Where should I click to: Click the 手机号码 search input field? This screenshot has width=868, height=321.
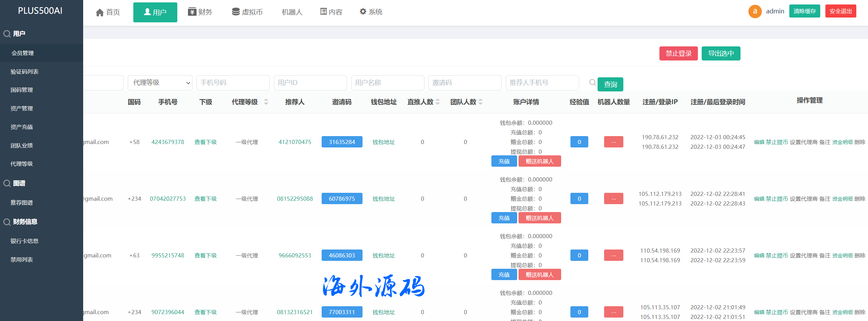pyautogui.click(x=233, y=83)
